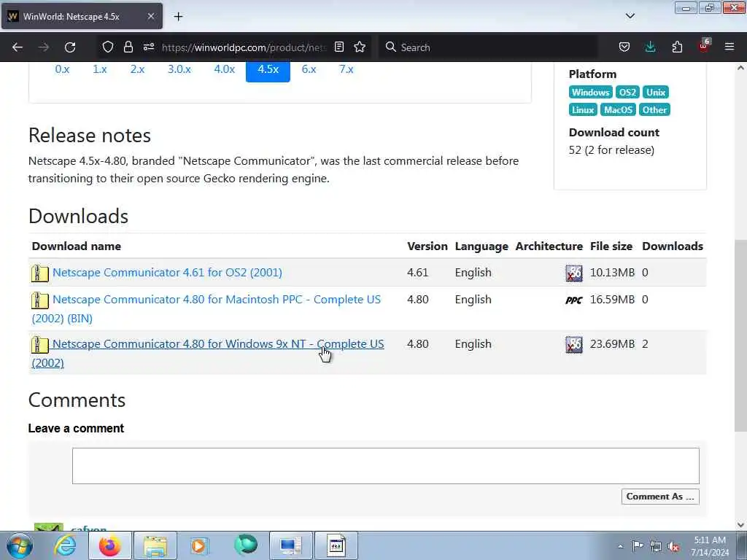Click the File size column header
The height and width of the screenshot is (560, 747).
[x=611, y=246]
